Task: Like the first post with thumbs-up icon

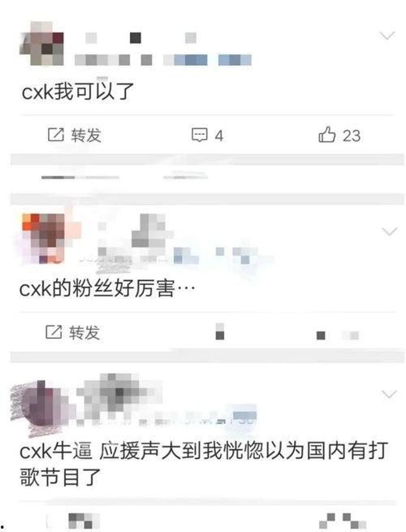Action: [x=327, y=134]
